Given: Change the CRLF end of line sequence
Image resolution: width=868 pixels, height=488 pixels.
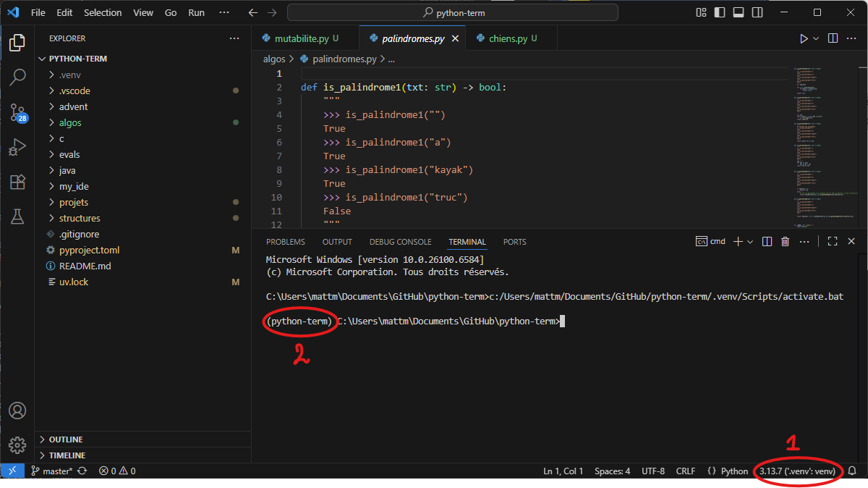Looking at the screenshot, I should (685, 471).
